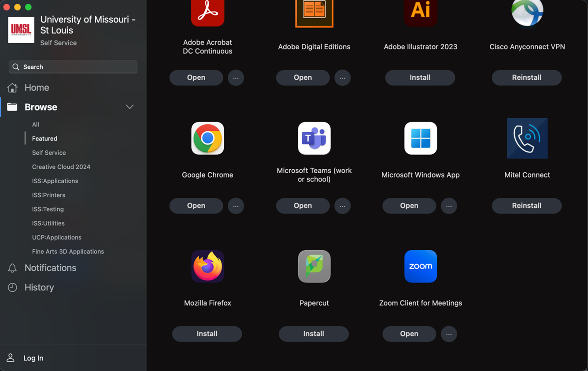Image resolution: width=588 pixels, height=371 pixels.
Task: Click the Google Chrome app icon
Action: [x=207, y=138]
